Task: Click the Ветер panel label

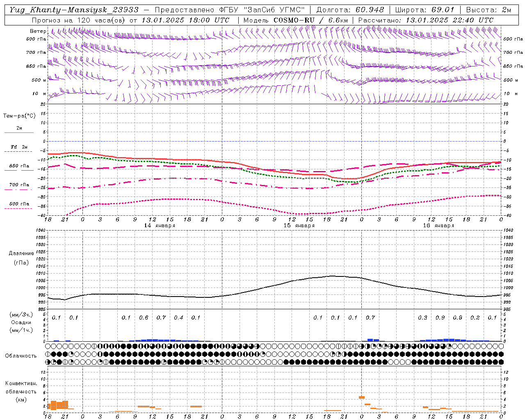Action: pos(38,31)
